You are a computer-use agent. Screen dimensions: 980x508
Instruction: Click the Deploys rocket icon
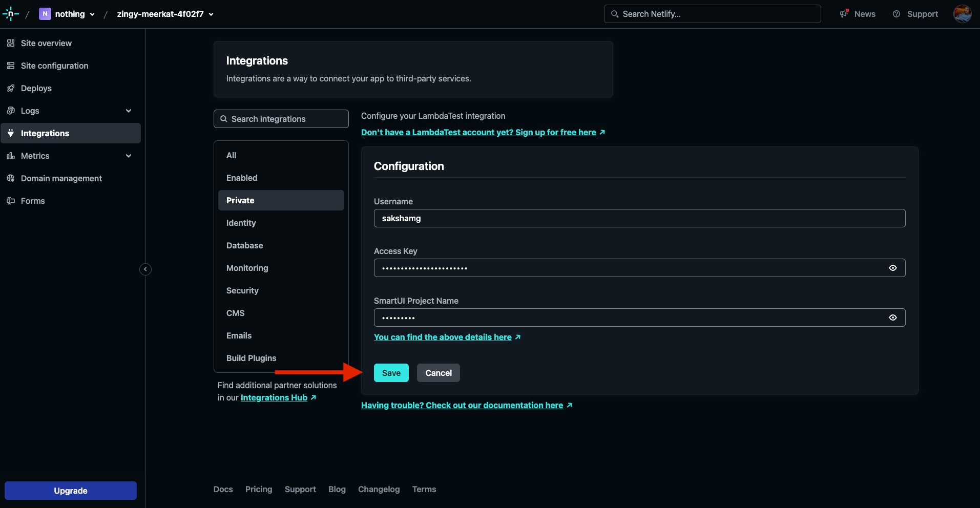pyautogui.click(x=11, y=88)
